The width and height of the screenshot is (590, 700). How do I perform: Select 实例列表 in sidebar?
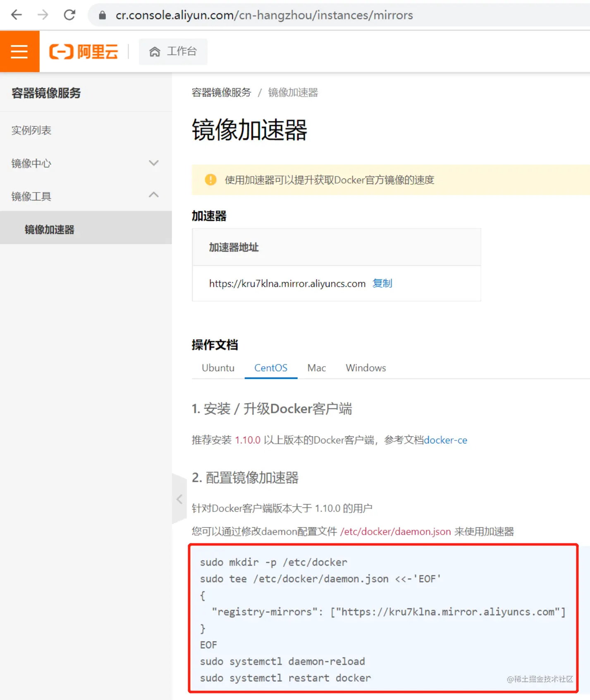(x=31, y=130)
